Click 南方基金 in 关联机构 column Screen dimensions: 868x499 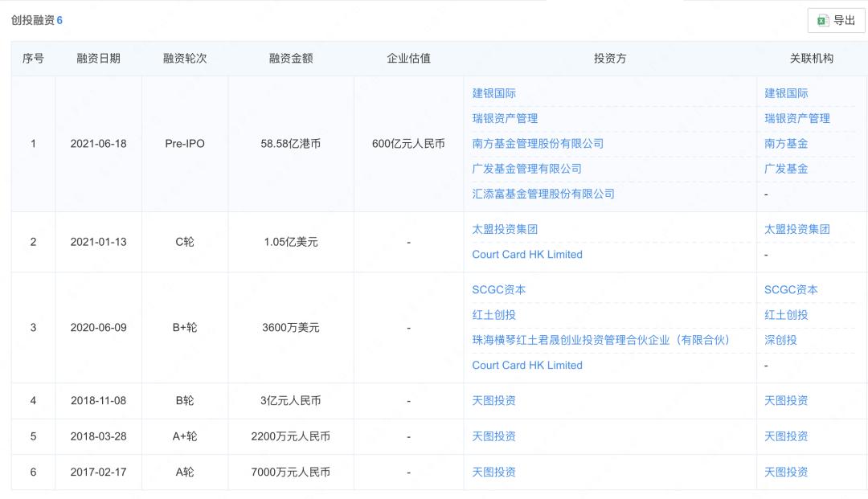tap(786, 143)
